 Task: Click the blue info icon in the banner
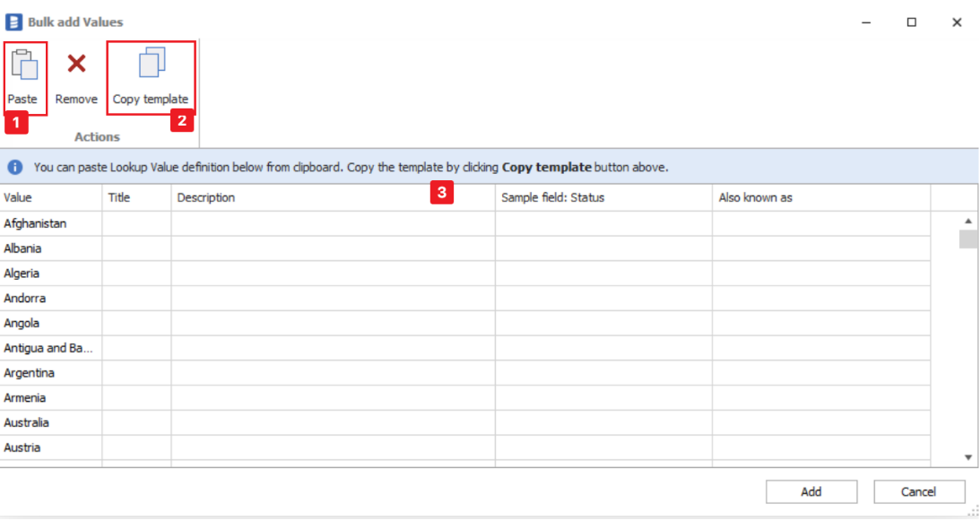pos(15,167)
